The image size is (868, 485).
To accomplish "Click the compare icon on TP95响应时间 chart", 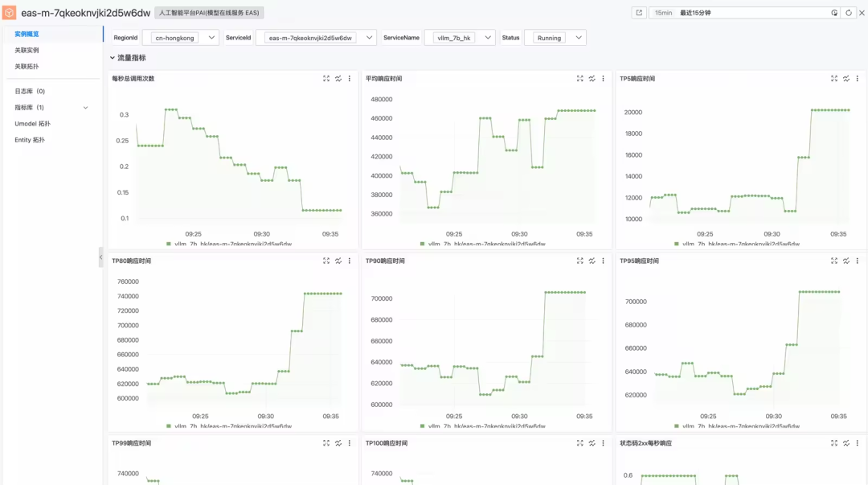I will (845, 261).
